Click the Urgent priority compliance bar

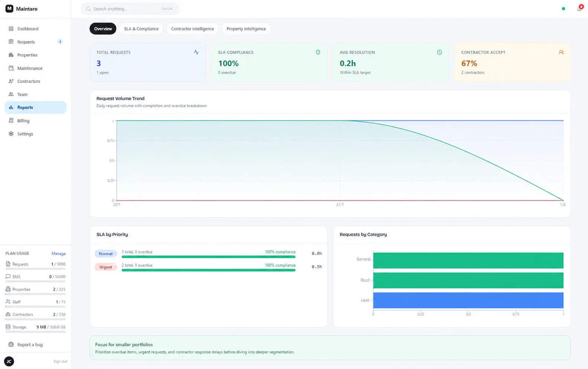[209, 270]
